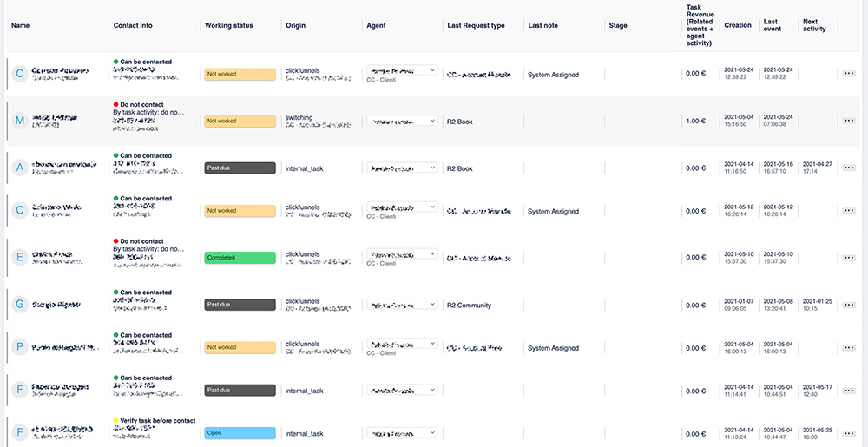This screenshot has height=447, width=868.
Task: Click more options for the R2 Community row
Action: (x=849, y=306)
